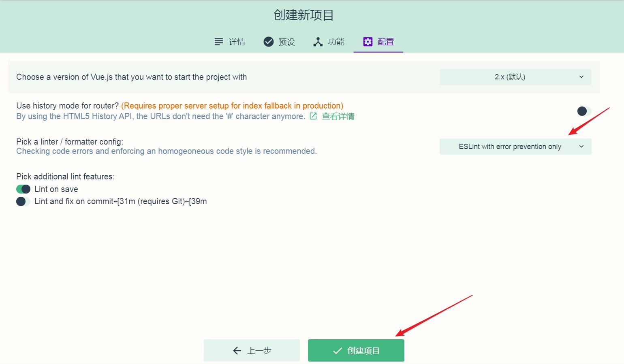The height and width of the screenshot is (364, 624).
Task: Open the 详情 tab
Action: pos(230,42)
